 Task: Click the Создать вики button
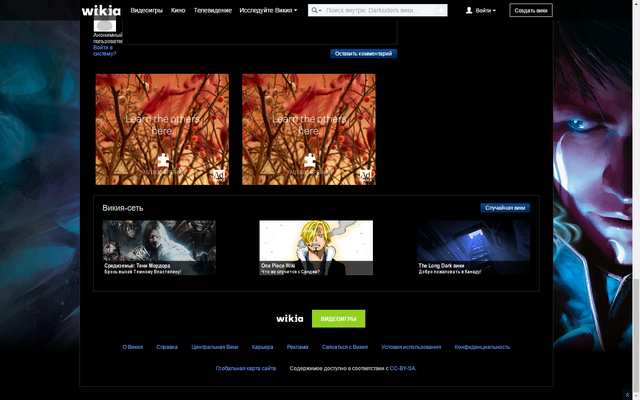(531, 10)
